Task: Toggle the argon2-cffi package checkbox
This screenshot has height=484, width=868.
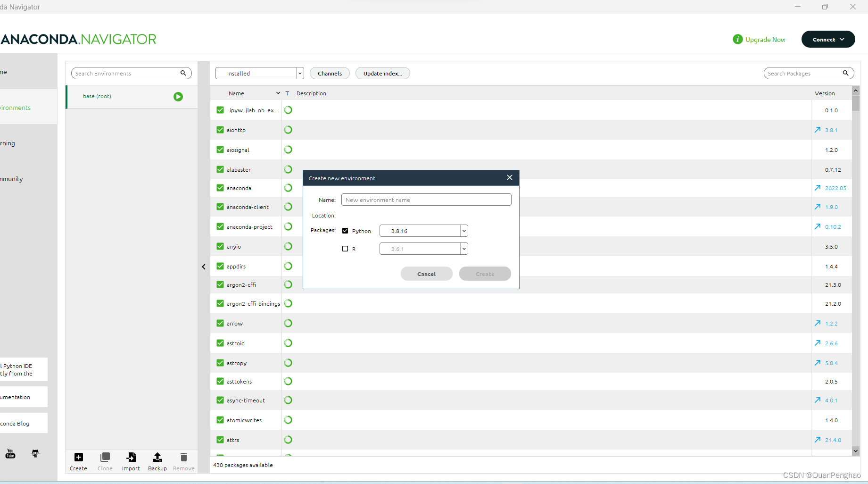Action: click(220, 284)
